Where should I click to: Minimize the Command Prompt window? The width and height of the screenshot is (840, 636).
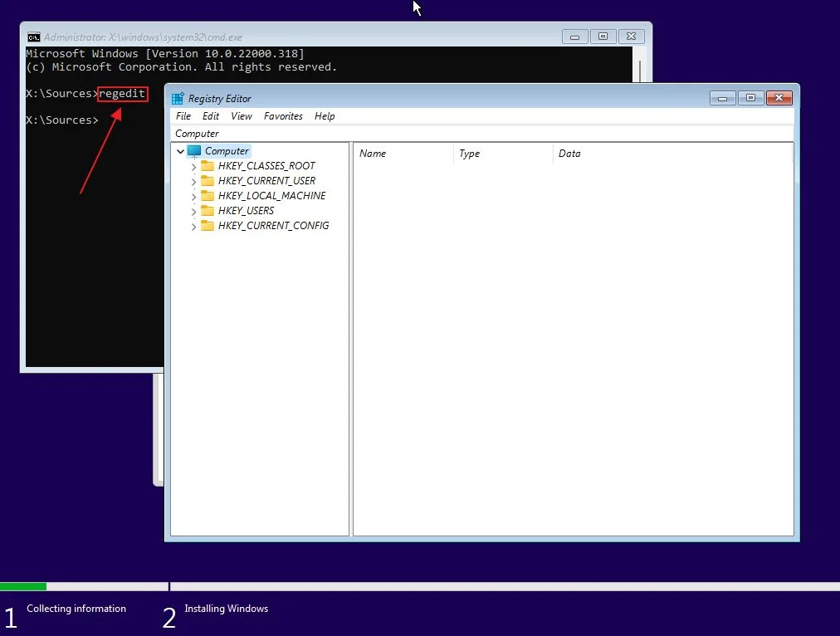click(575, 37)
